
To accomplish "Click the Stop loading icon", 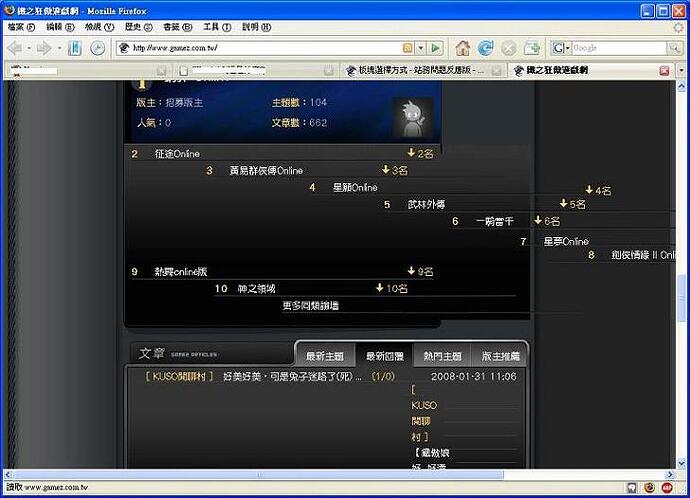I will click(x=509, y=48).
